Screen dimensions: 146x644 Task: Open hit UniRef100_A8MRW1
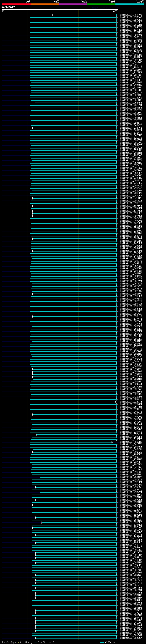(131, 15)
